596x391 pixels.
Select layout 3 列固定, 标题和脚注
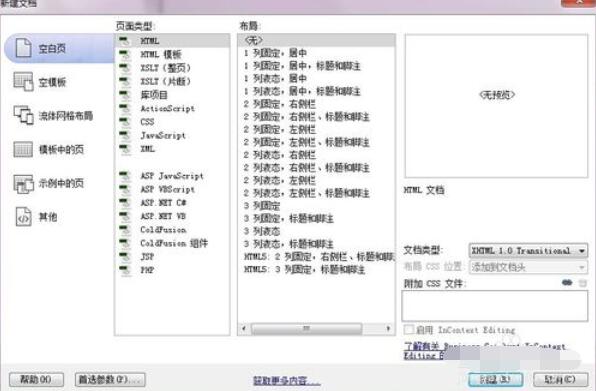coord(316,218)
